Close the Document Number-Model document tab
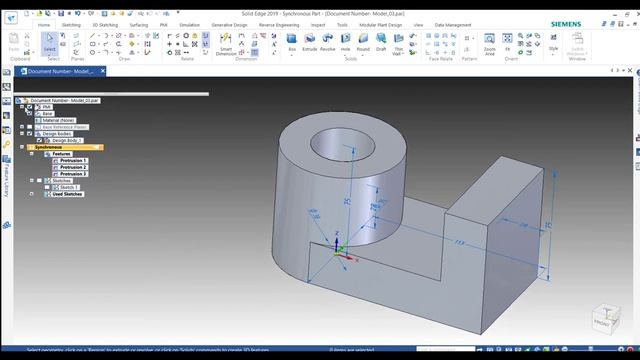The width and height of the screenshot is (640, 360). [103, 71]
